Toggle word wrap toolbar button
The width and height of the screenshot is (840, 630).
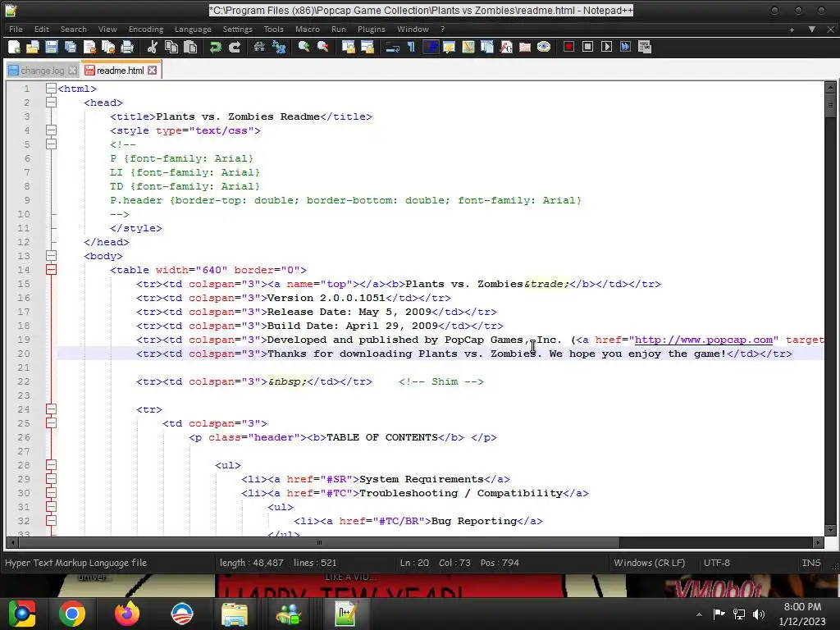pyautogui.click(x=392, y=47)
